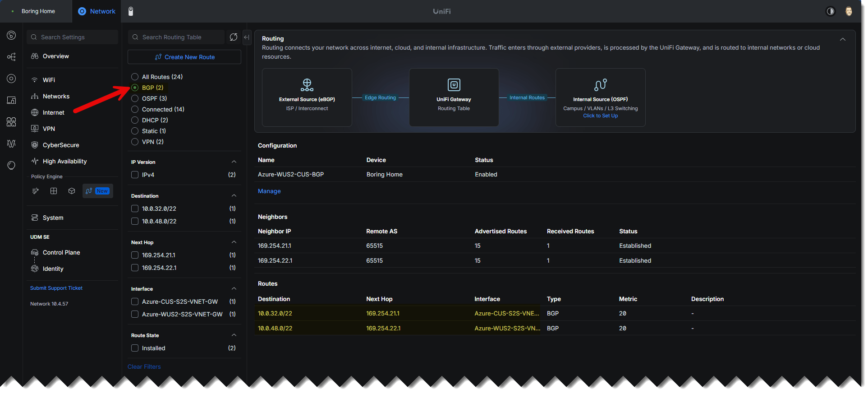Select the DHCP (2) radio filter
This screenshot has width=868, height=394.
pyautogui.click(x=135, y=120)
